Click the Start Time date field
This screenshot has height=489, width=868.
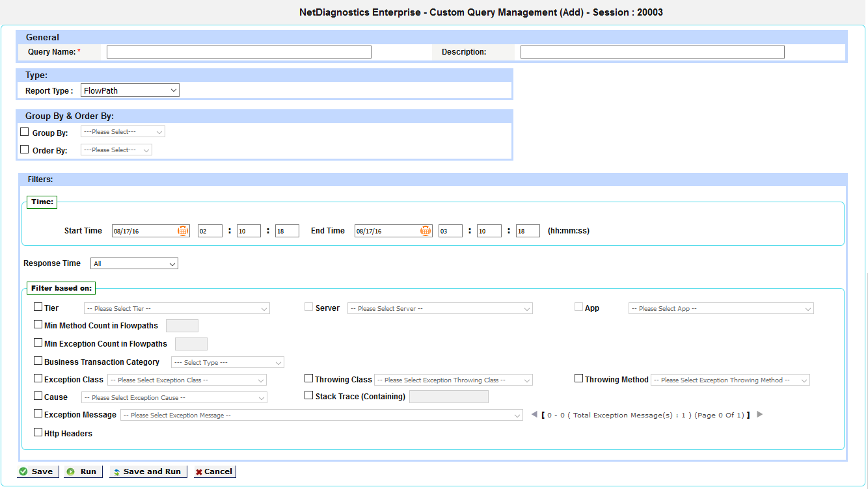coord(150,231)
